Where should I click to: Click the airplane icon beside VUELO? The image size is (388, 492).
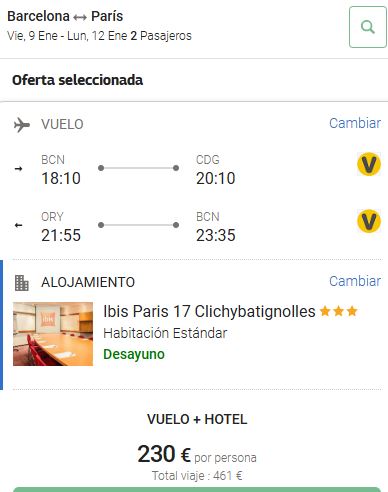pyautogui.click(x=22, y=125)
